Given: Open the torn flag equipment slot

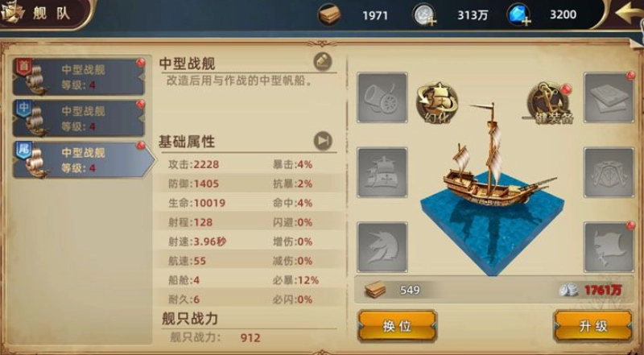Looking at the screenshot, I should click(609, 247).
